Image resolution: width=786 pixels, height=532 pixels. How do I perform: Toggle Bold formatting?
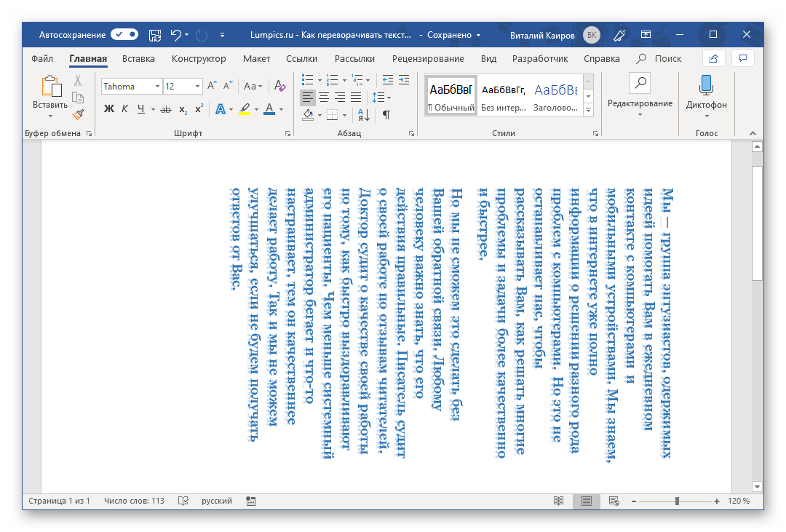point(108,109)
